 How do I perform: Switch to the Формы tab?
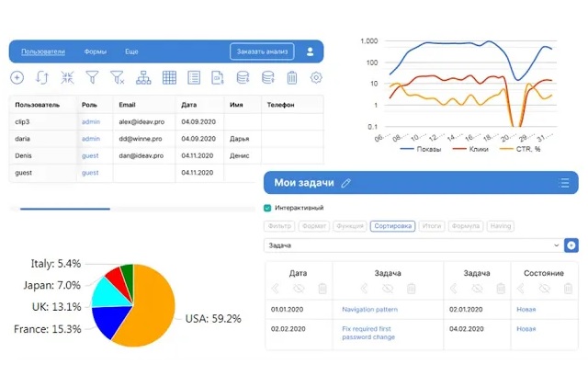tap(95, 52)
